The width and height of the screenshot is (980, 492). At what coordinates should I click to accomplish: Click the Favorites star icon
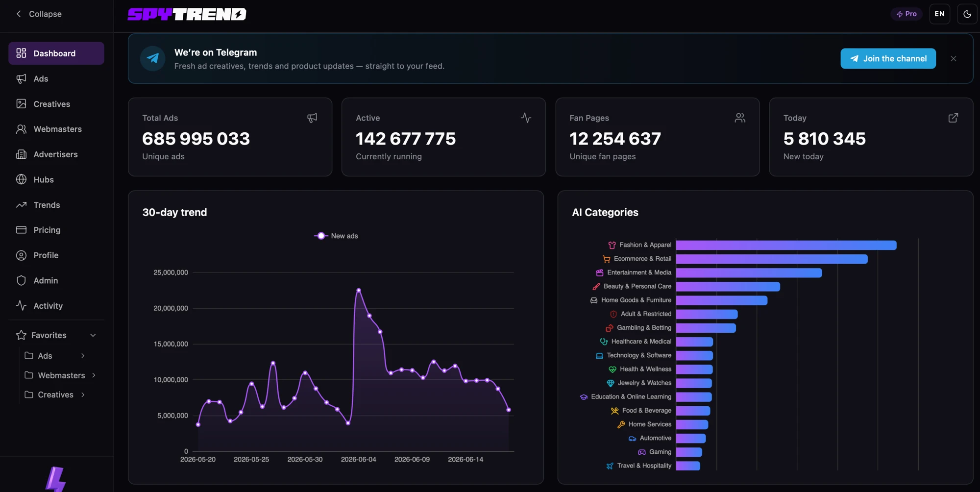(21, 335)
